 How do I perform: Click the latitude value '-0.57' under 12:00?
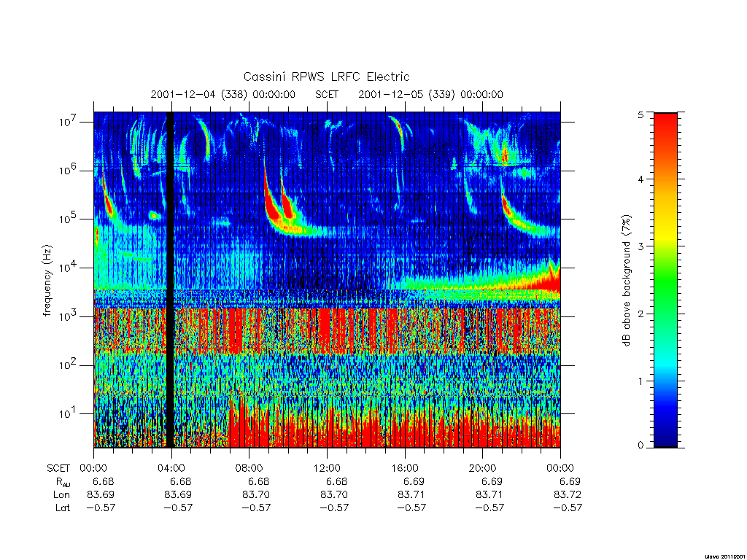point(334,507)
